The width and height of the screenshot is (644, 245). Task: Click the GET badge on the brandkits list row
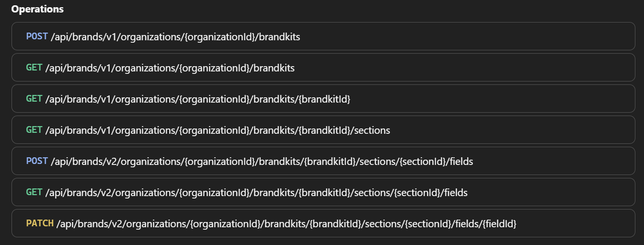(x=34, y=68)
